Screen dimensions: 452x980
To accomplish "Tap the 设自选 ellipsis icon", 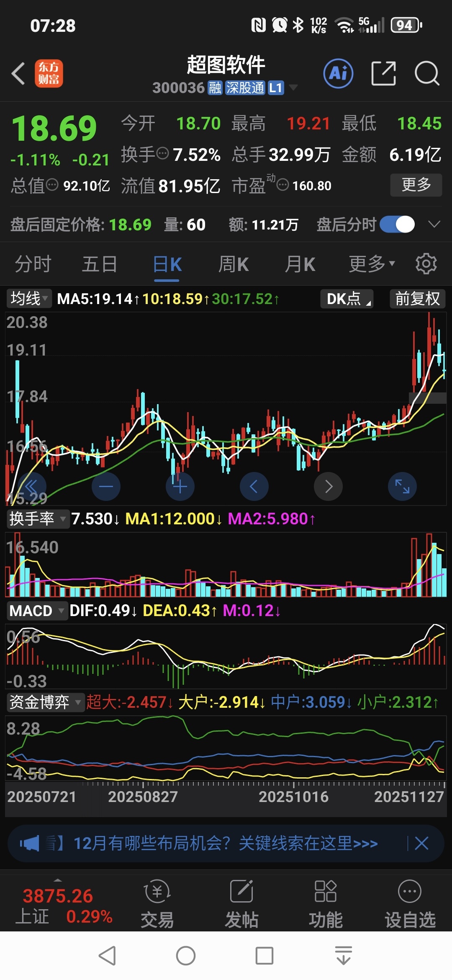I will tap(410, 892).
